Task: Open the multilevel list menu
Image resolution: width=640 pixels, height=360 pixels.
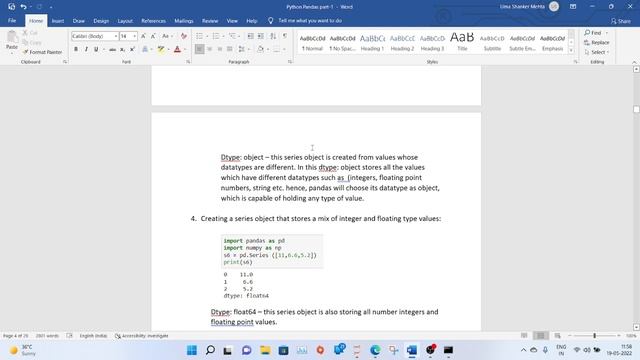Action: pyautogui.click(x=233, y=36)
